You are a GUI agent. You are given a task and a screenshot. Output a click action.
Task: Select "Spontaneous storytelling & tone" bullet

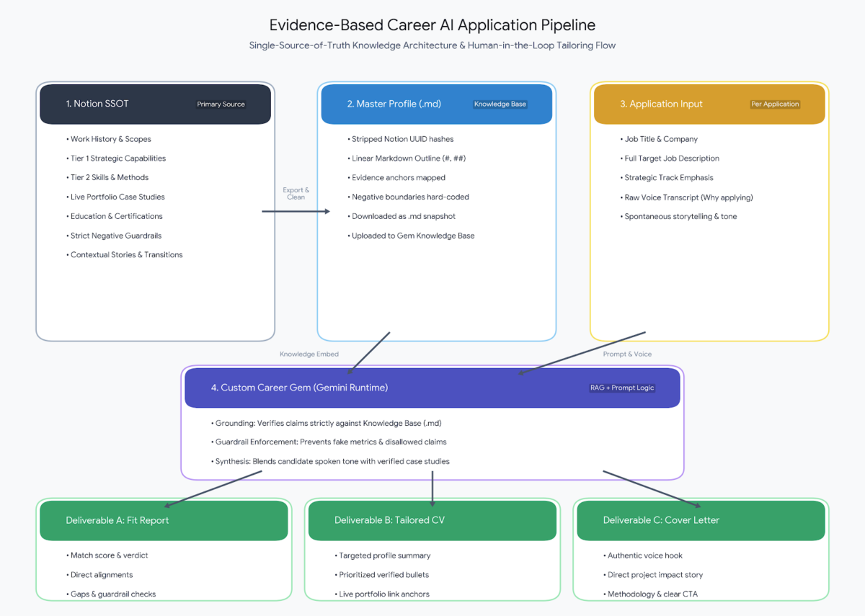(x=678, y=216)
